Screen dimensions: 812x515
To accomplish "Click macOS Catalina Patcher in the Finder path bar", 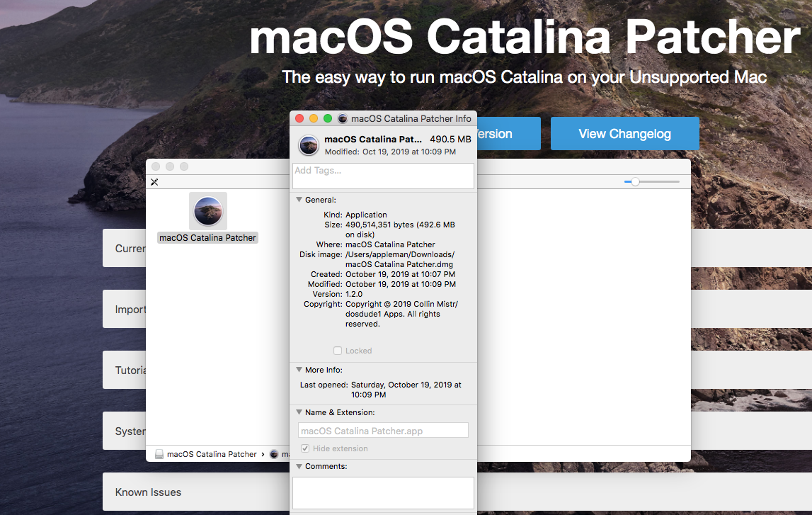I will 212,454.
